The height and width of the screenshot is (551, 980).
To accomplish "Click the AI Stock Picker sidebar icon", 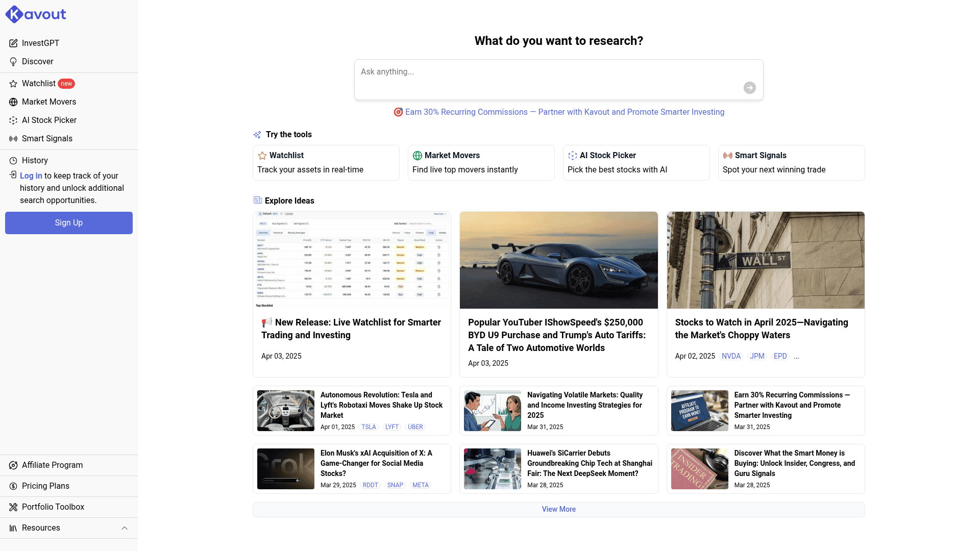I will [13, 120].
